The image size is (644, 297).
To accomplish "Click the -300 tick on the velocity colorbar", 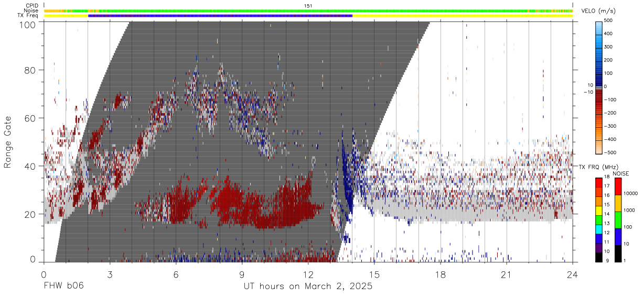I will [609, 126].
